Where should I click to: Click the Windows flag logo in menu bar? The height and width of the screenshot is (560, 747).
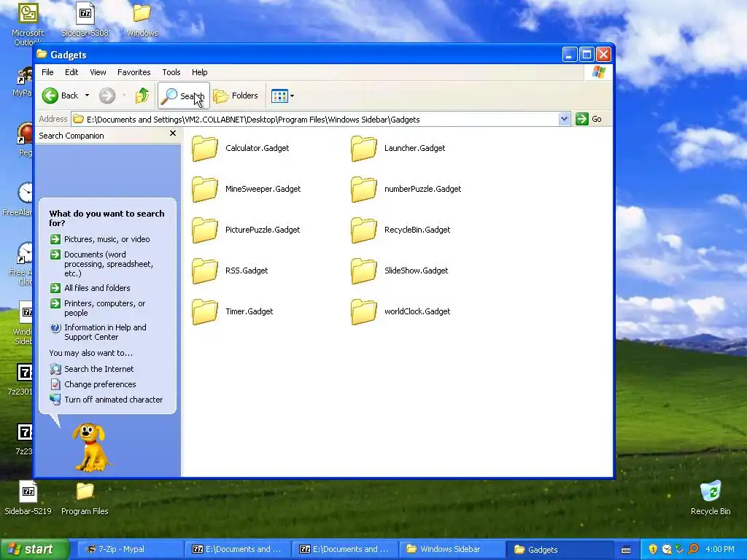599,72
